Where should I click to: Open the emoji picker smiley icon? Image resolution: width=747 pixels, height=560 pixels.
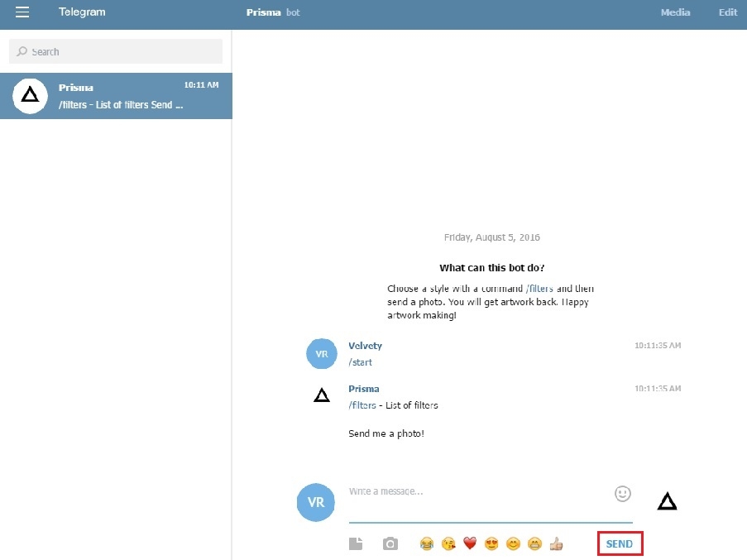click(x=623, y=494)
